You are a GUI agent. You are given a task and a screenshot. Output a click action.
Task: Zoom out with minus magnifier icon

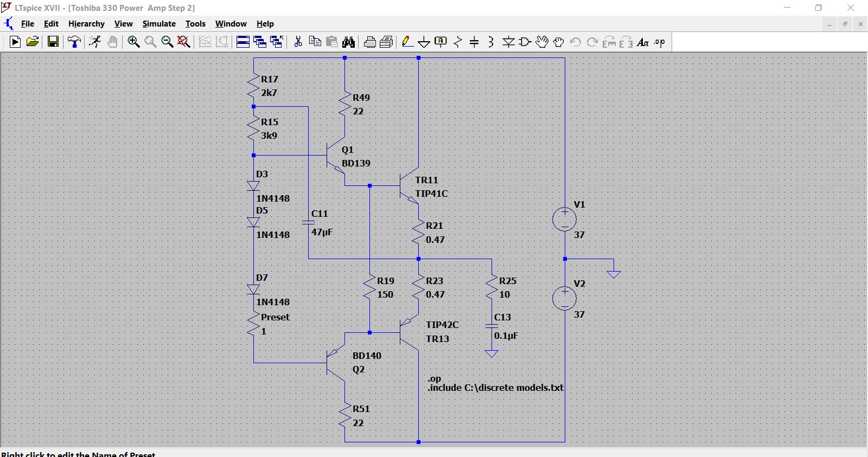[x=167, y=42]
